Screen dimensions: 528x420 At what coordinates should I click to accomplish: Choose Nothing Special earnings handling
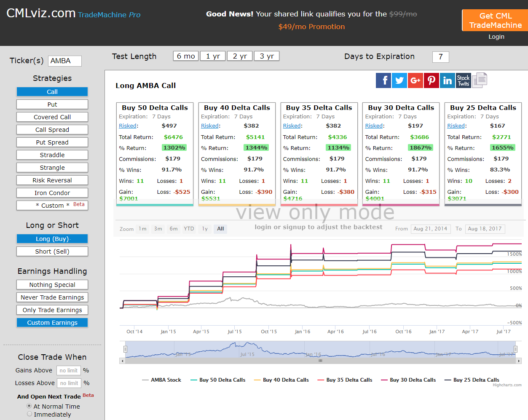pyautogui.click(x=52, y=285)
